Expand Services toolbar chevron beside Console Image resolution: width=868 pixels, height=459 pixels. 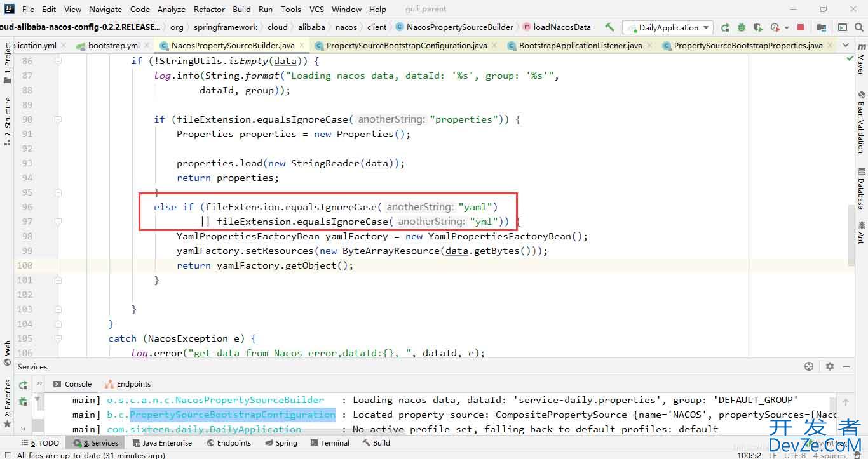click(x=39, y=384)
